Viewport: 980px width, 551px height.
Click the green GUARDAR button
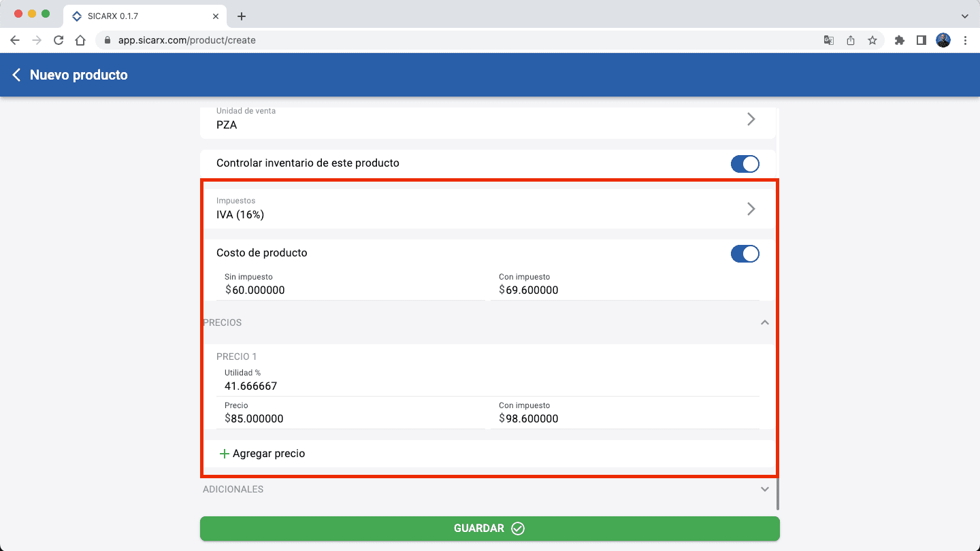pos(489,529)
